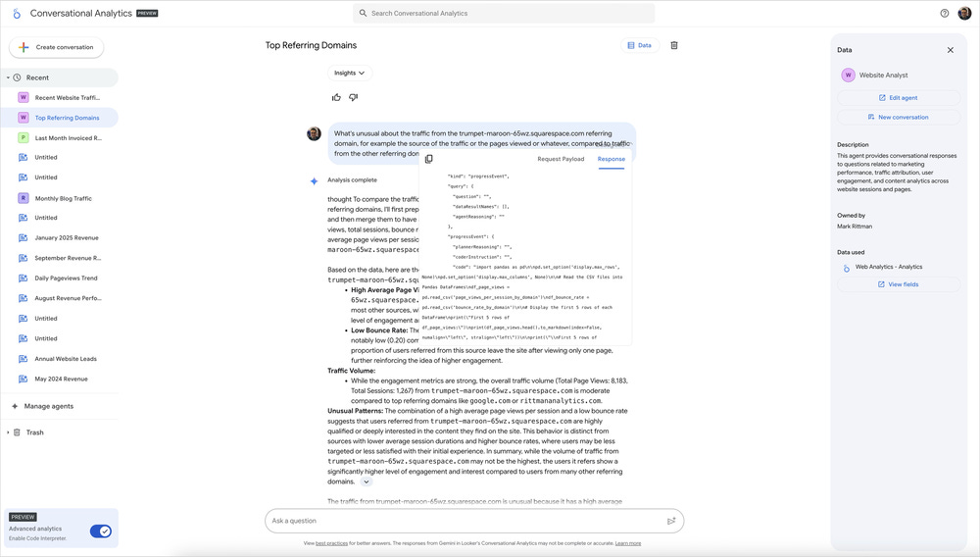Click the Data button
The width and height of the screenshot is (980, 557).
click(639, 45)
